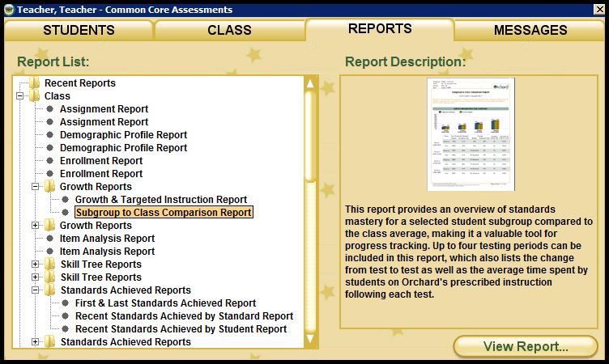The image size is (609, 364).
Task: Click the first Demographic Profile Report bullet icon
Action: (49, 134)
